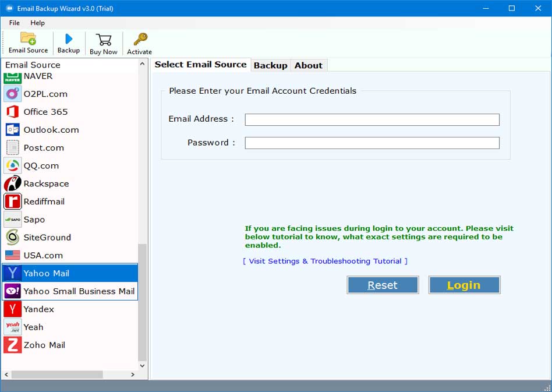Close the Email Backup Wizard window
This screenshot has width=552, height=392.
[538, 8]
